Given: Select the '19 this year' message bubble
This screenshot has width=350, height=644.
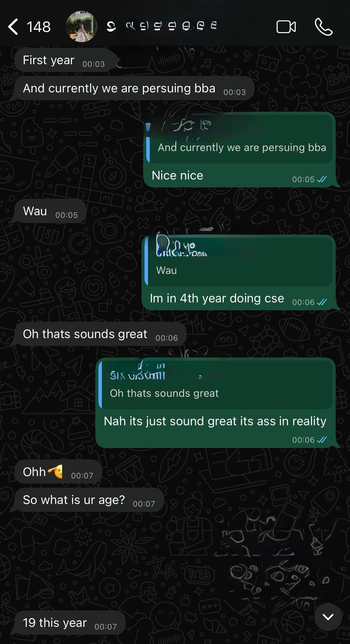Looking at the screenshot, I should 70,623.
